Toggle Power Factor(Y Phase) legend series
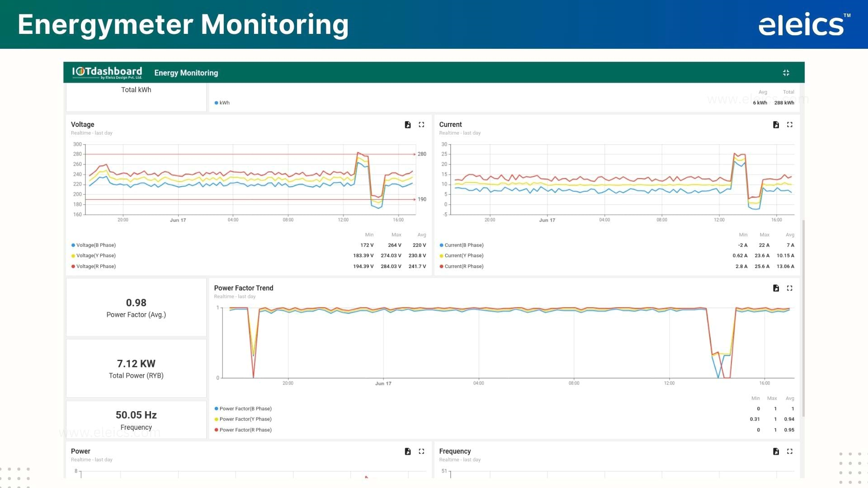This screenshot has height=488, width=868. pyautogui.click(x=243, y=419)
